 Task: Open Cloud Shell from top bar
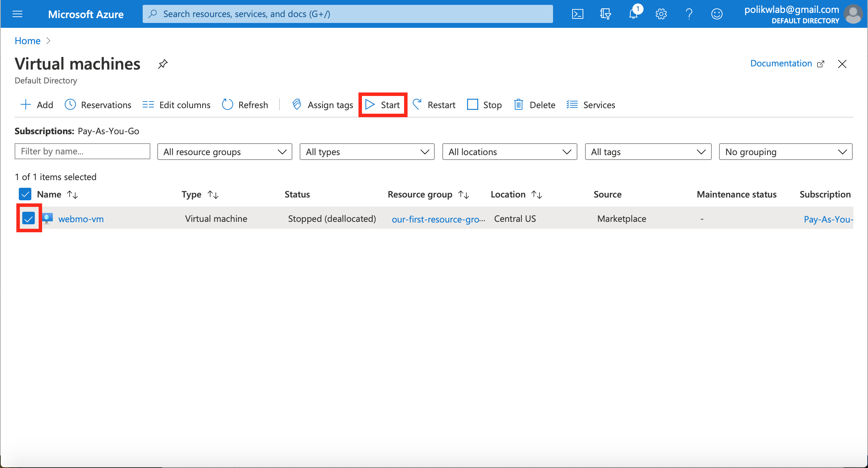tap(577, 14)
